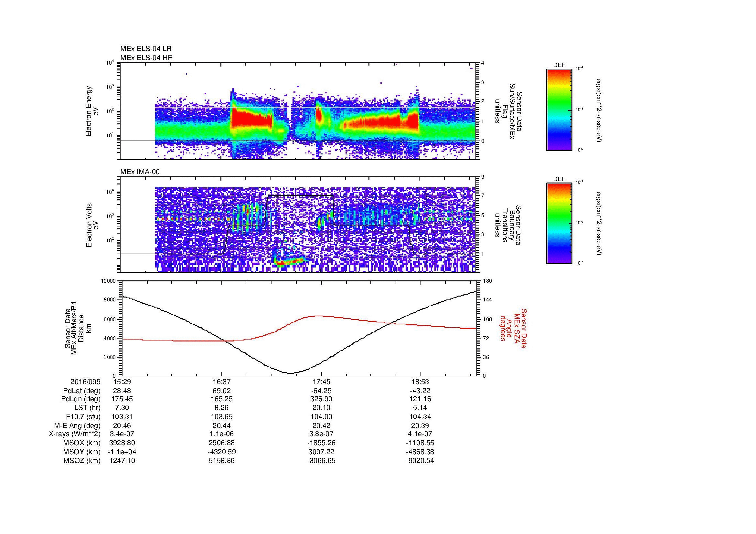Click the 'MEx ELS-04 LR' panel title

146,49
